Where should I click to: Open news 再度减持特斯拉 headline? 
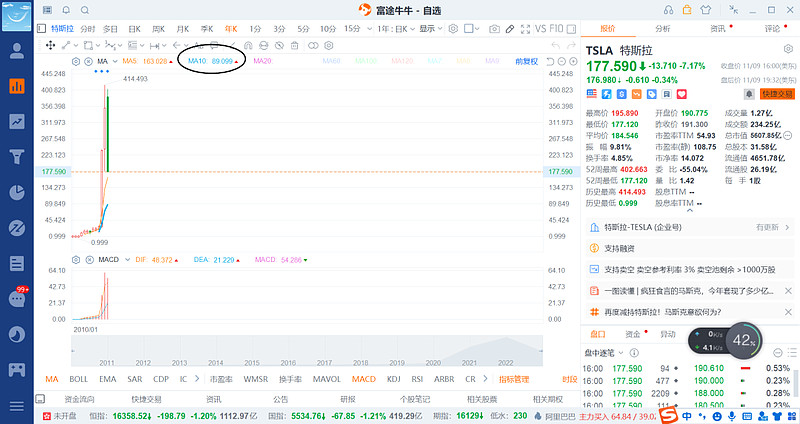(x=663, y=312)
